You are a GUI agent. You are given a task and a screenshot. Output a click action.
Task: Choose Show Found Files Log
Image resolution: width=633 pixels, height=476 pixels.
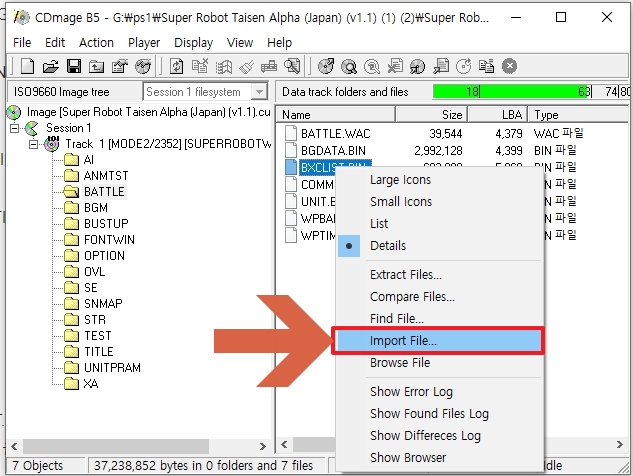[x=440, y=414]
